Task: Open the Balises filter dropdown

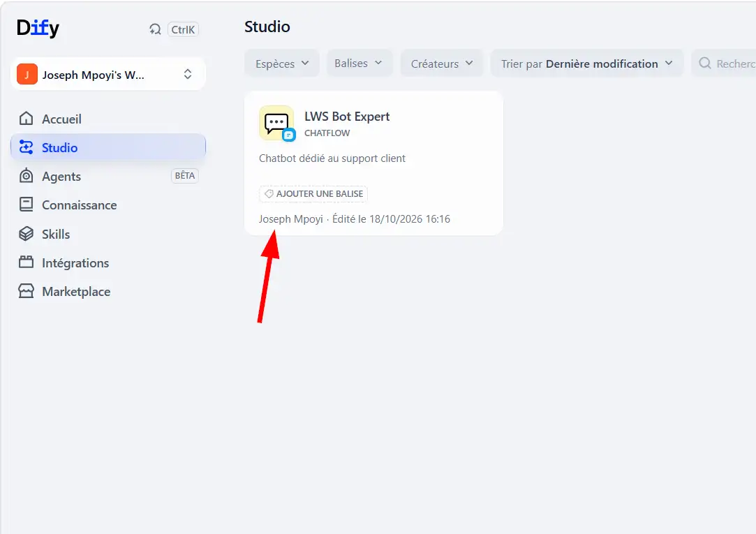Action: point(358,63)
